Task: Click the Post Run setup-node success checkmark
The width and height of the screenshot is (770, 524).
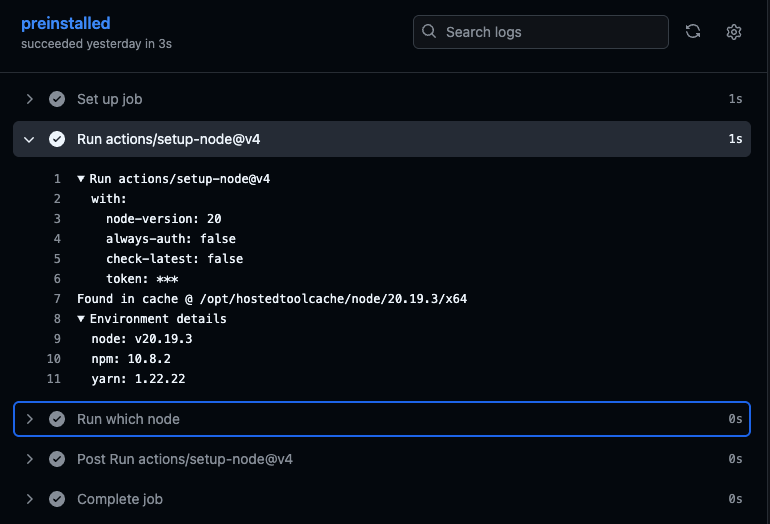Action: pos(57,459)
